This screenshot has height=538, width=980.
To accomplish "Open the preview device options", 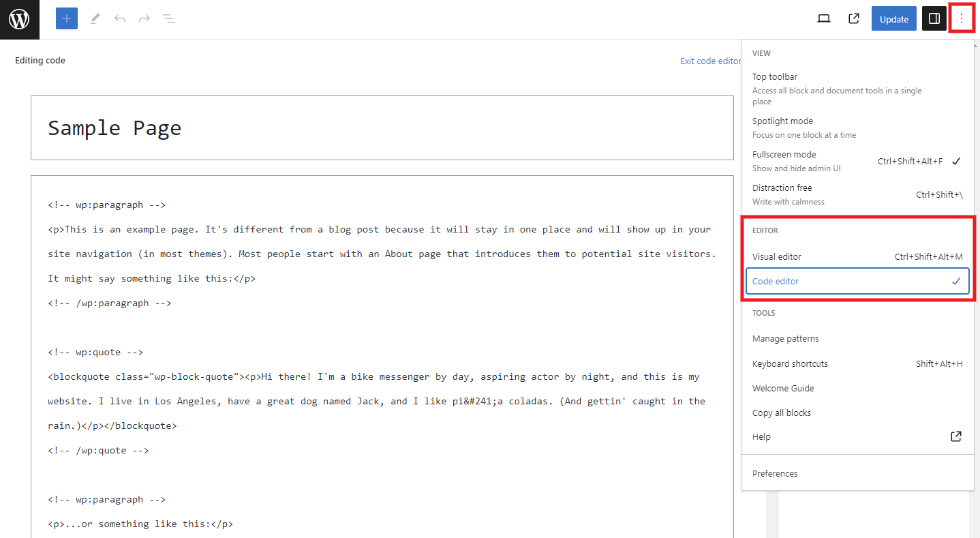I will coord(823,18).
